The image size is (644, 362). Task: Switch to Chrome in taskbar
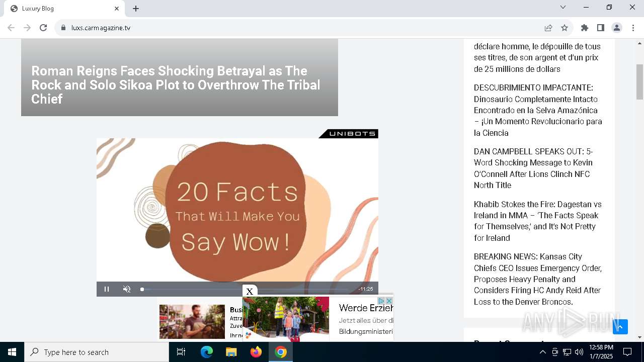pyautogui.click(x=281, y=352)
